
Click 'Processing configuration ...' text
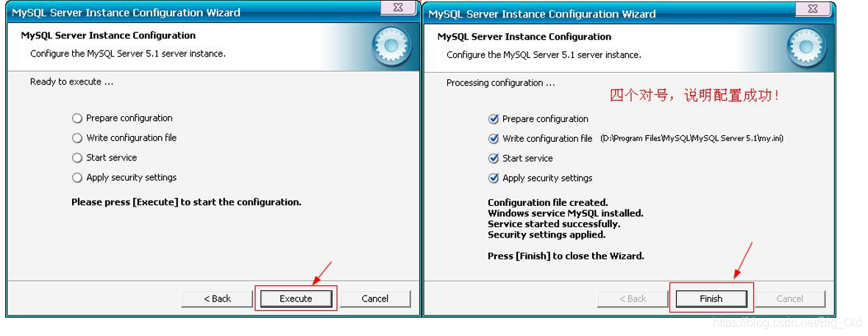click(500, 82)
